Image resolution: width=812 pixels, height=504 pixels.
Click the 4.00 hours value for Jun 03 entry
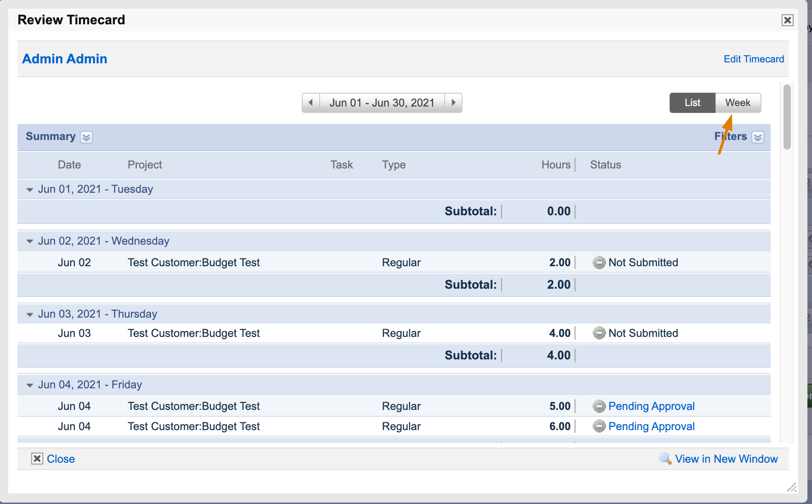[560, 333]
